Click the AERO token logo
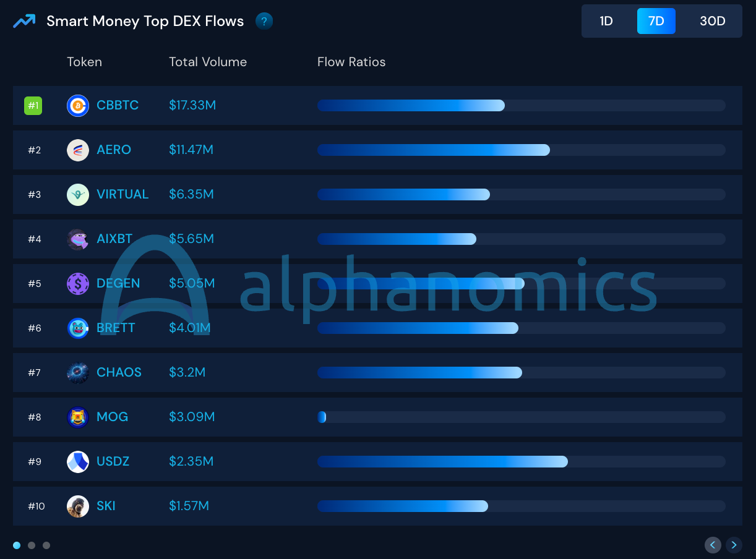 coord(78,150)
